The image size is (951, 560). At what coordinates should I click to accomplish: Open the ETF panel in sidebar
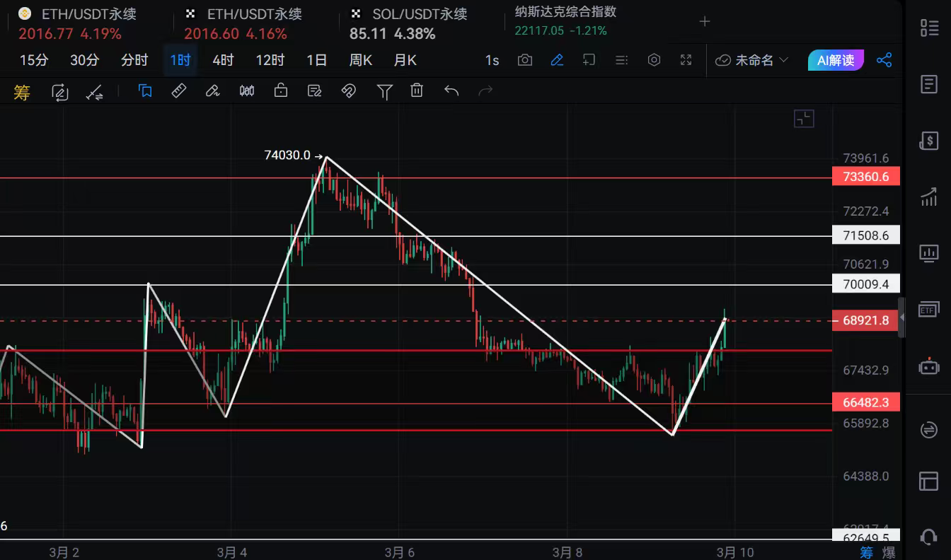[928, 310]
